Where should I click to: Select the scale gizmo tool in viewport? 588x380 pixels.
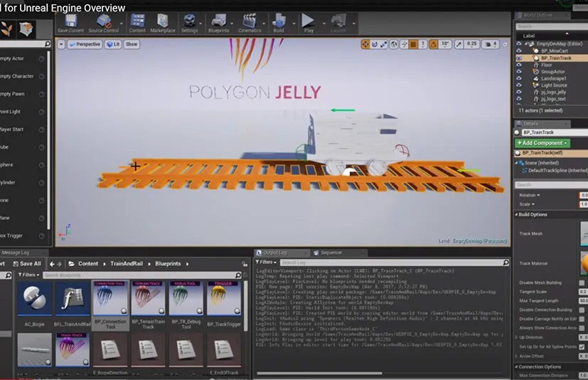384,44
